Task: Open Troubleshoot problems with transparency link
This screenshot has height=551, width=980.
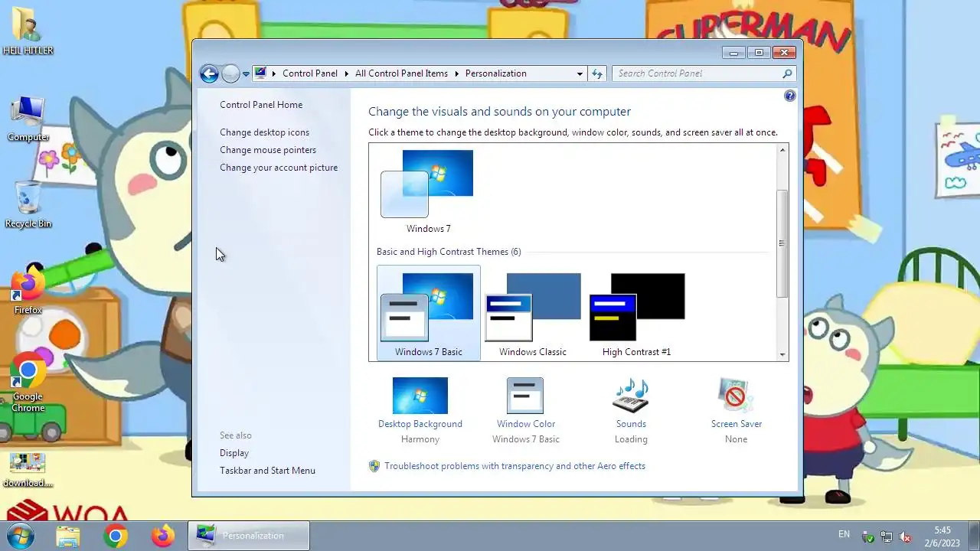Action: click(x=514, y=466)
